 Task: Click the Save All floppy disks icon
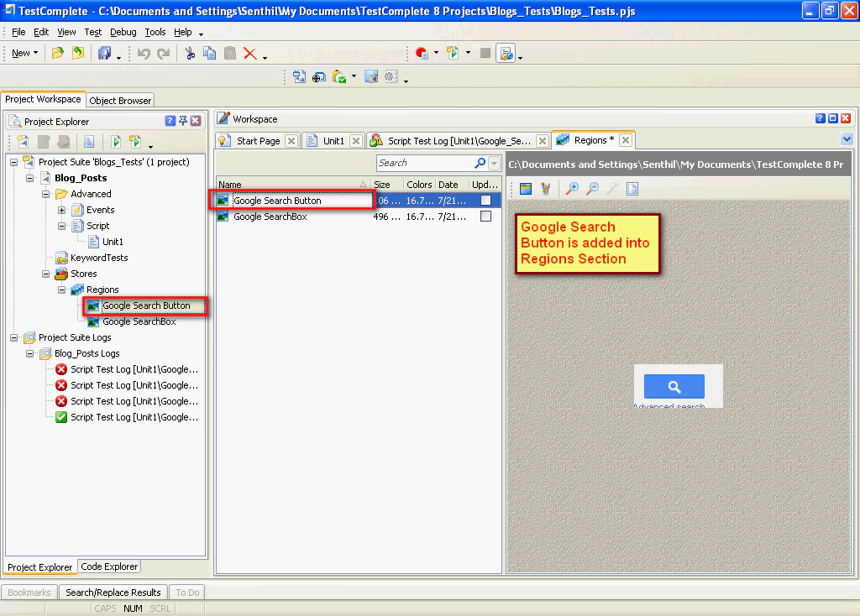click(104, 53)
